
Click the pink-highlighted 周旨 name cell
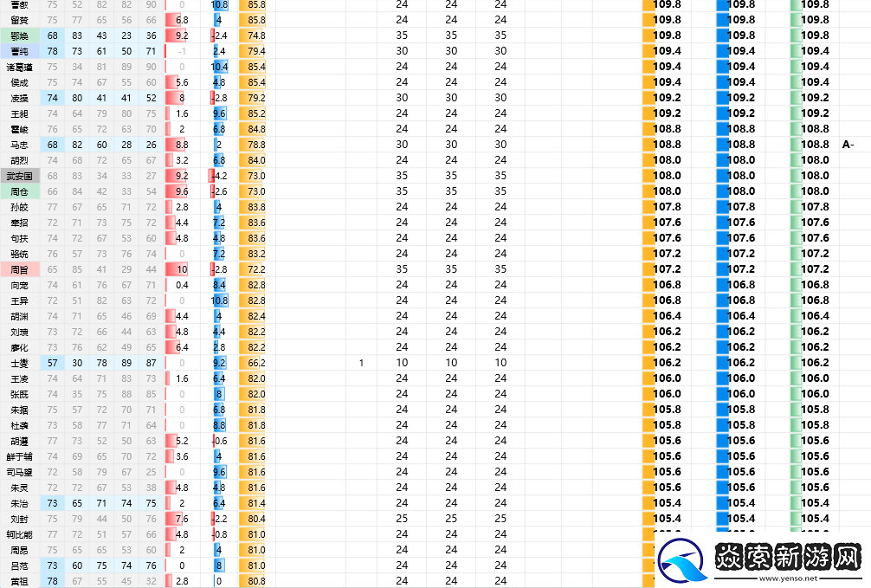click(x=19, y=269)
